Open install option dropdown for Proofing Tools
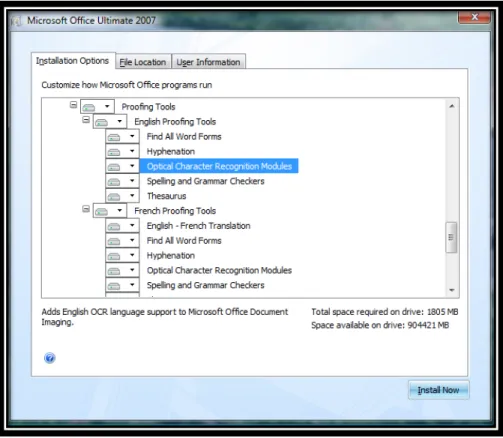The image size is (503, 438). tap(97, 107)
